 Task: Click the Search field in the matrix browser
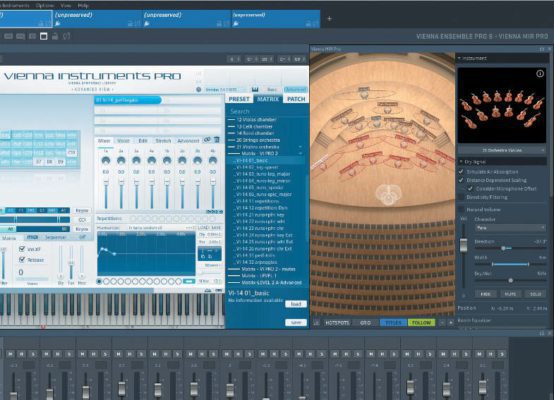[267, 111]
